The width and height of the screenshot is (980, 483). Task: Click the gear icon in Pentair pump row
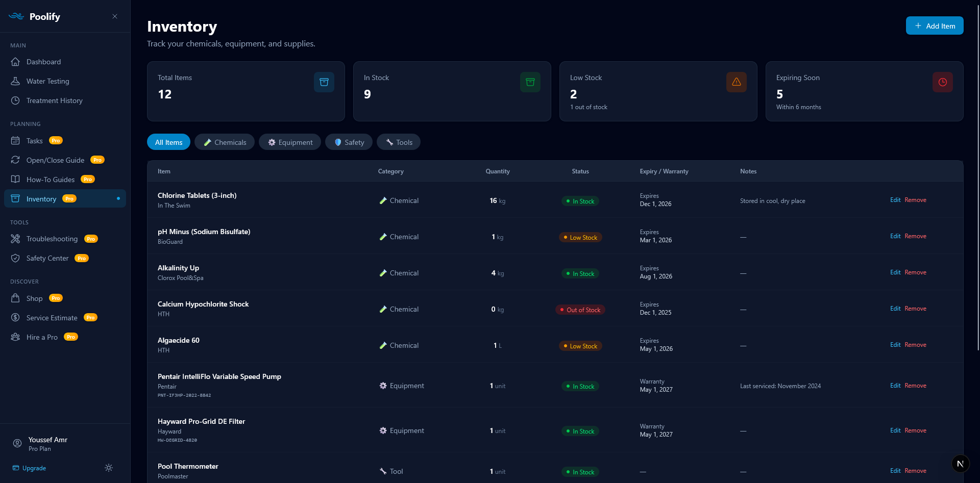pyautogui.click(x=383, y=386)
